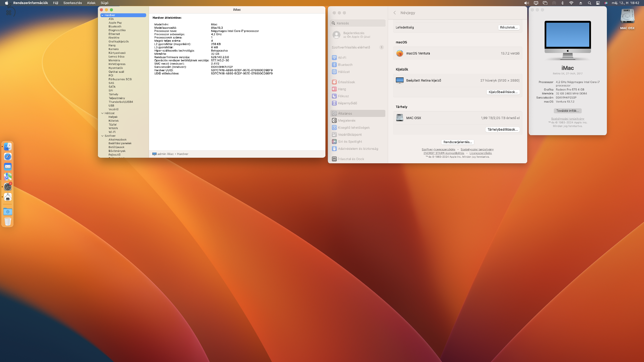The image size is (644, 362).
Task: Click Bejelentkezés Apple ID entry
Action: tap(357, 35)
